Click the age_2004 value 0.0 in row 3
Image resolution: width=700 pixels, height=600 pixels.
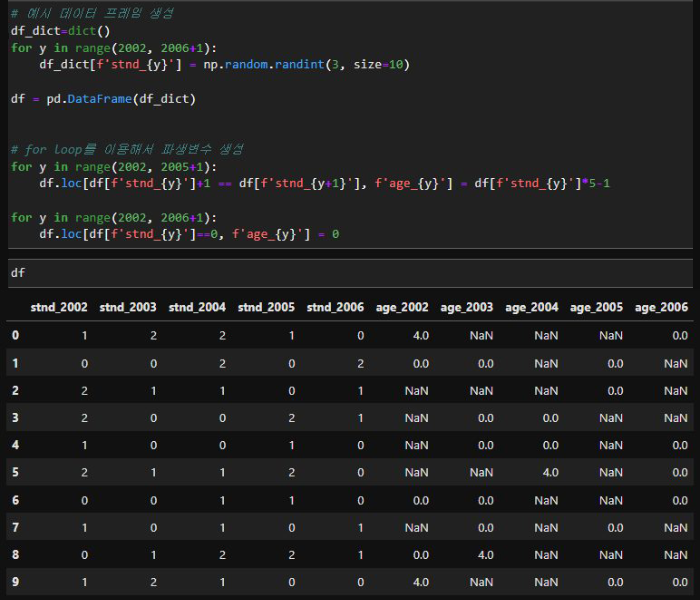point(550,418)
